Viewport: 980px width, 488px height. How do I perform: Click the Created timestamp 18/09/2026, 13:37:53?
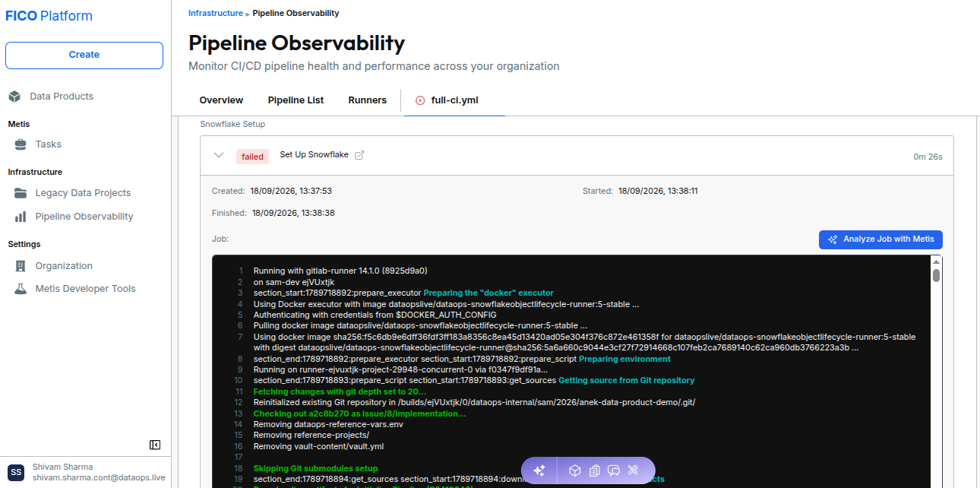292,191
